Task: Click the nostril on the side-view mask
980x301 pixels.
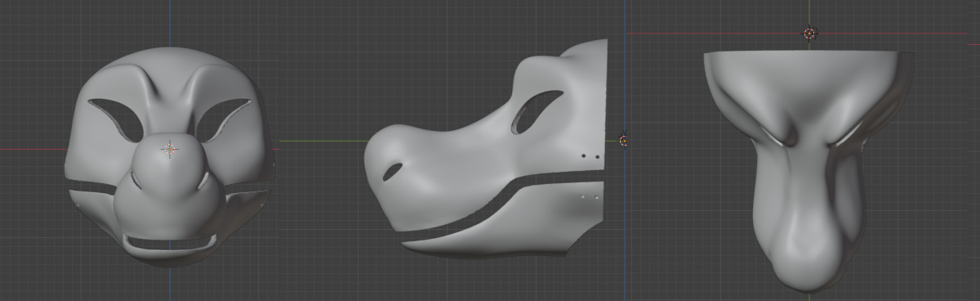Action: coord(393,171)
